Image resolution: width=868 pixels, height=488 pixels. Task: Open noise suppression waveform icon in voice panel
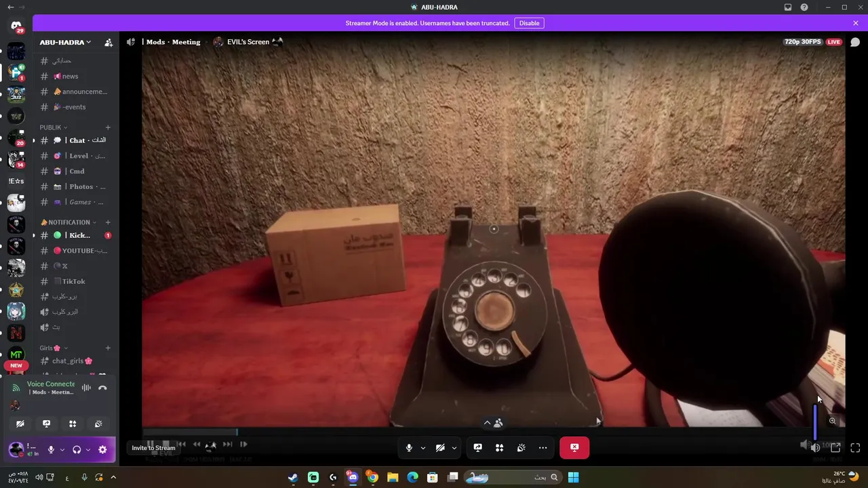pos(86,388)
